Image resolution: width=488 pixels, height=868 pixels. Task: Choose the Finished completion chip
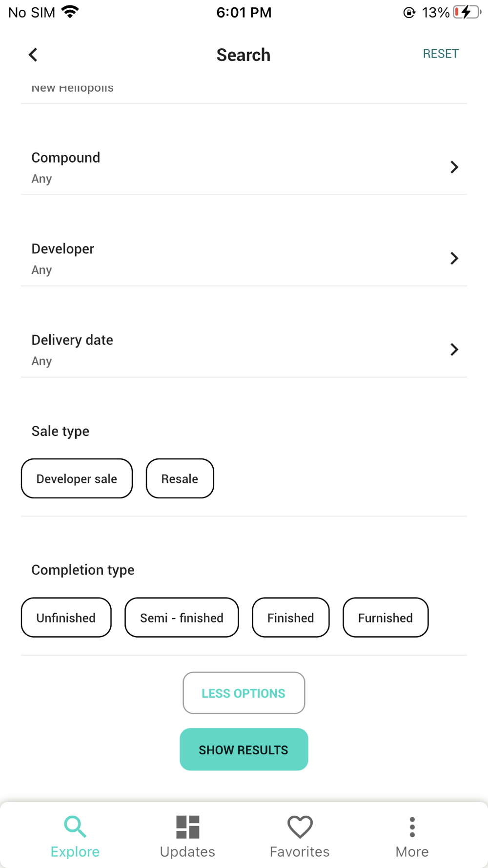(290, 618)
